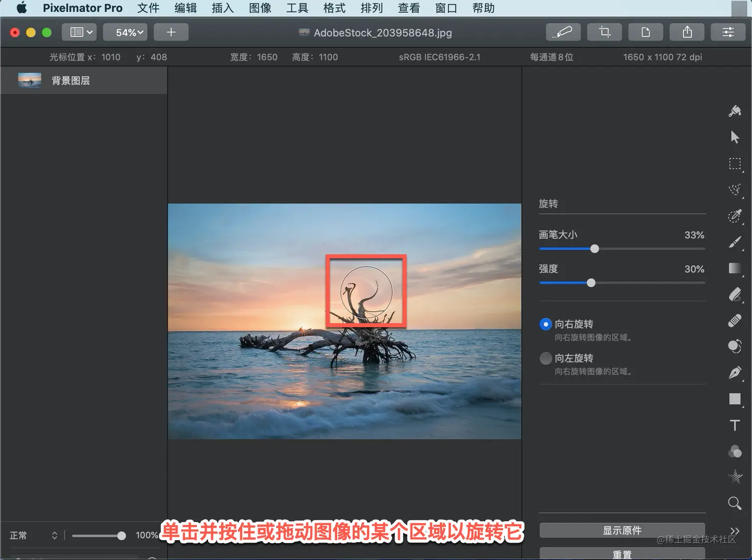The height and width of the screenshot is (560, 752).
Task: Click the 30% strength value
Action: tap(694, 269)
